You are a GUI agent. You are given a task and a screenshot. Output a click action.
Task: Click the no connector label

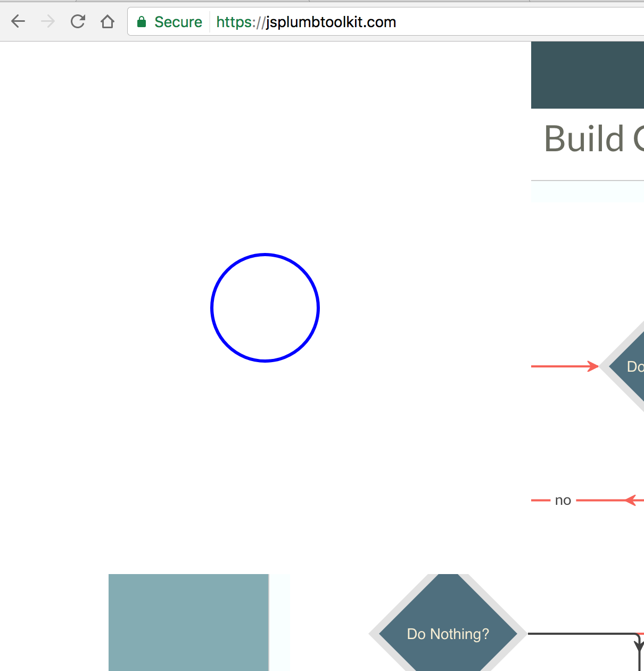pos(563,500)
